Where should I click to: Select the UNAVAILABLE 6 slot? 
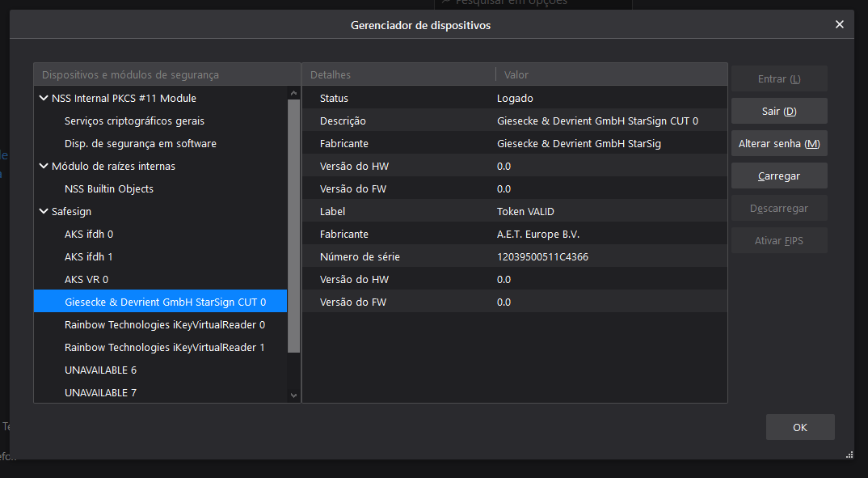(x=100, y=370)
